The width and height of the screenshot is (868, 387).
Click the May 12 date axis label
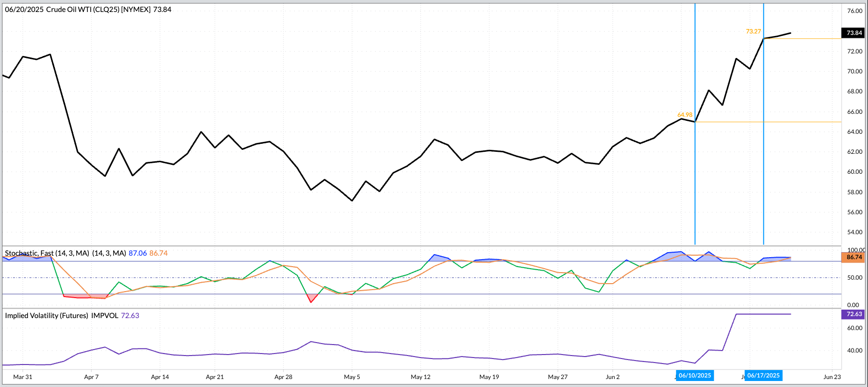coord(420,377)
